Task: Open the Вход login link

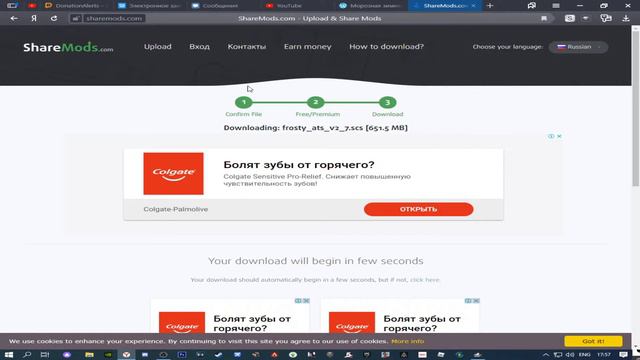Action: click(x=199, y=47)
